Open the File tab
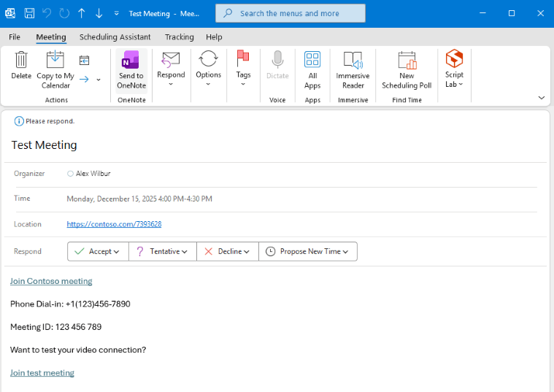 [15, 37]
